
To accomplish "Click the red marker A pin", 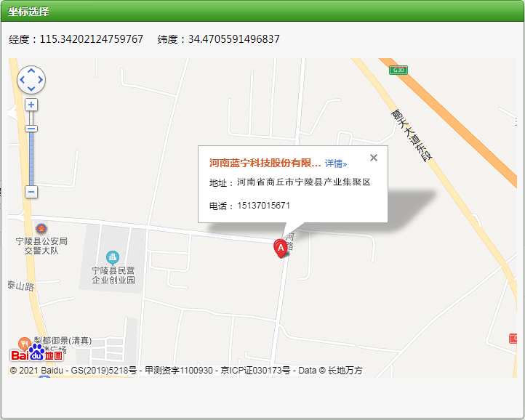I will click(280, 248).
